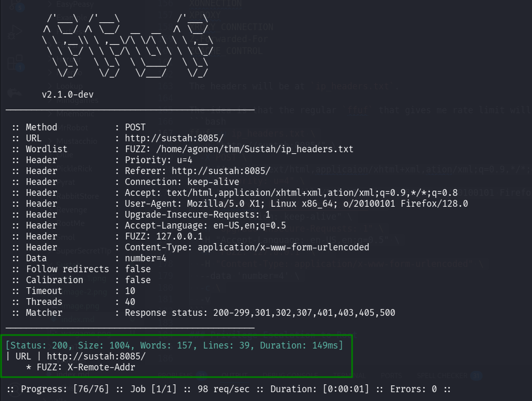Image resolution: width=532 pixels, height=401 pixels.
Task: Switch to the PORTS panel tab
Action: pyautogui.click(x=392, y=375)
